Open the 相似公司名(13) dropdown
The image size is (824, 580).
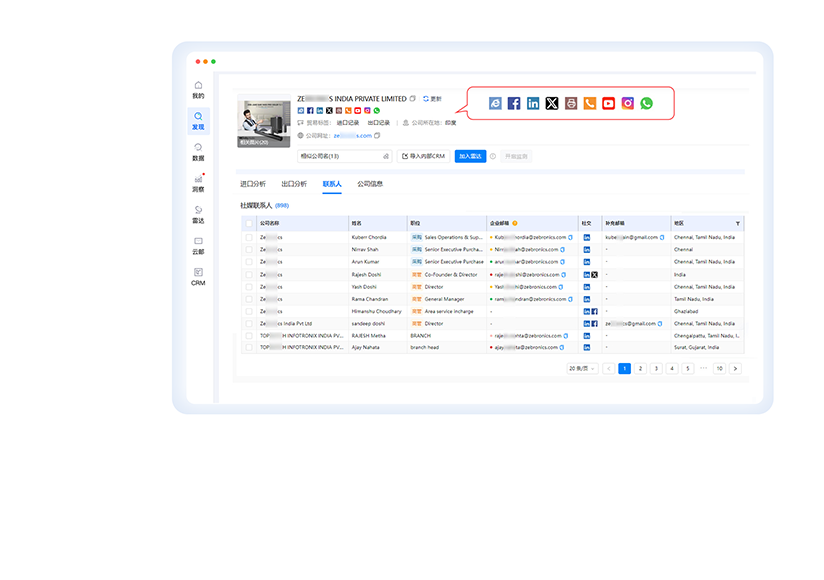[344, 156]
